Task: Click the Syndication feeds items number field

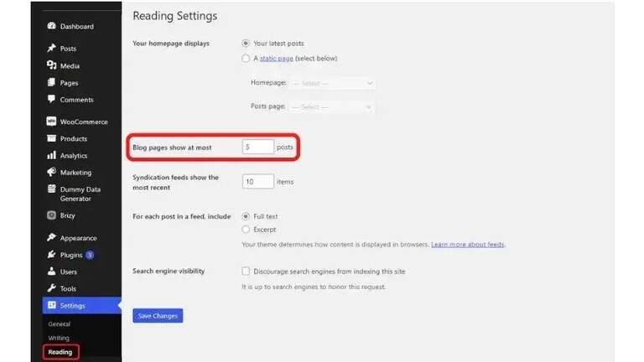Action: (258, 181)
